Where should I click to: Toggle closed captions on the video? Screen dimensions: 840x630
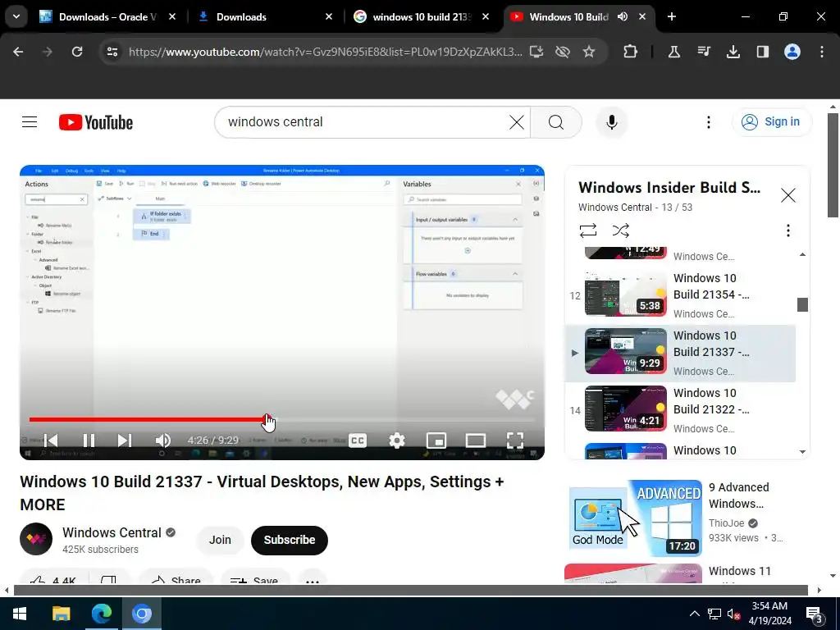tap(358, 441)
